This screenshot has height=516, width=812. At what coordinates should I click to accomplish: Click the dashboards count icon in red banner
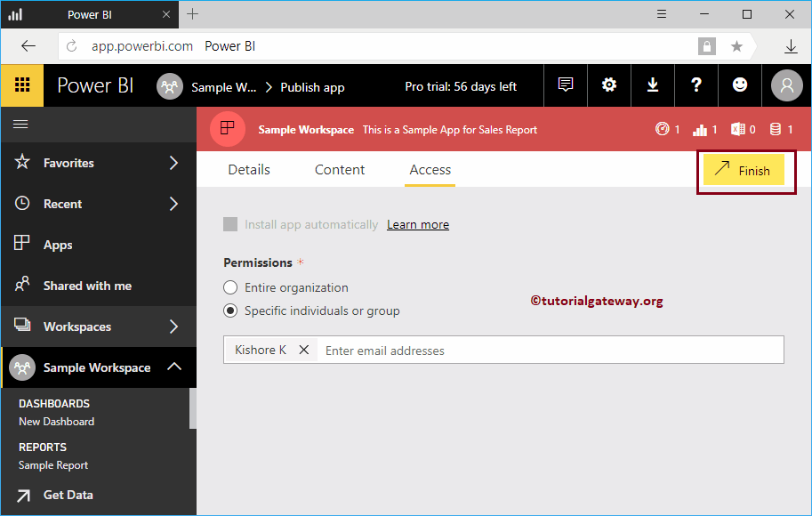(663, 129)
